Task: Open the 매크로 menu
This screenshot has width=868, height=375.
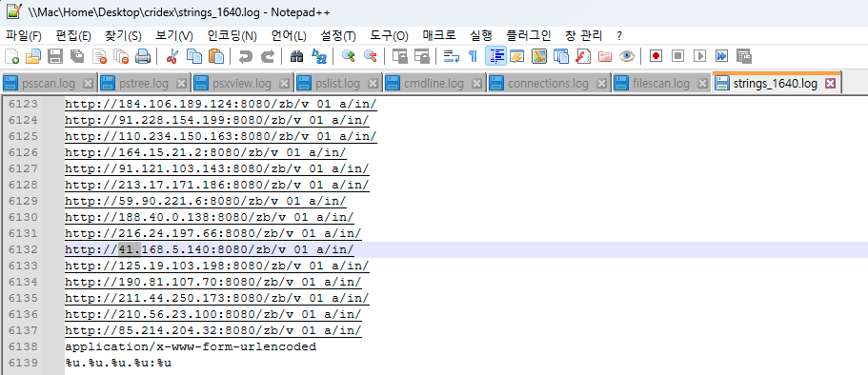Action: point(439,36)
